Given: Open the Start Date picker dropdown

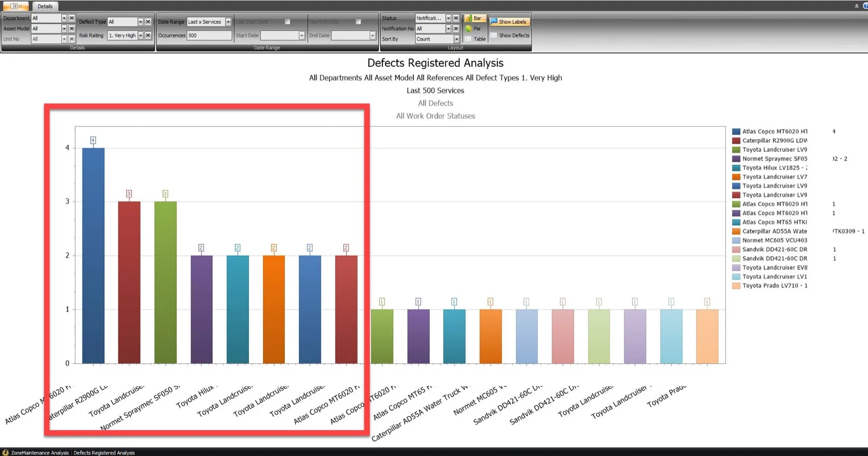Looking at the screenshot, I should [x=302, y=35].
